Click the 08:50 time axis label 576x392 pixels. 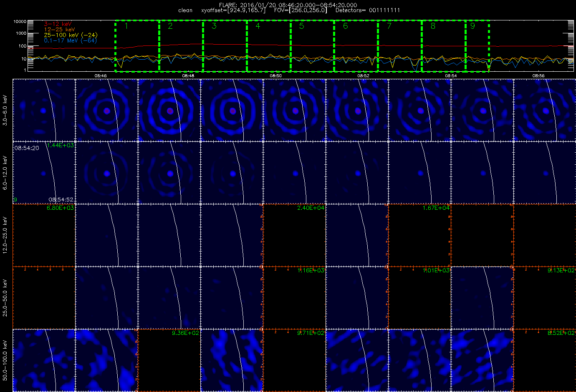(x=275, y=76)
